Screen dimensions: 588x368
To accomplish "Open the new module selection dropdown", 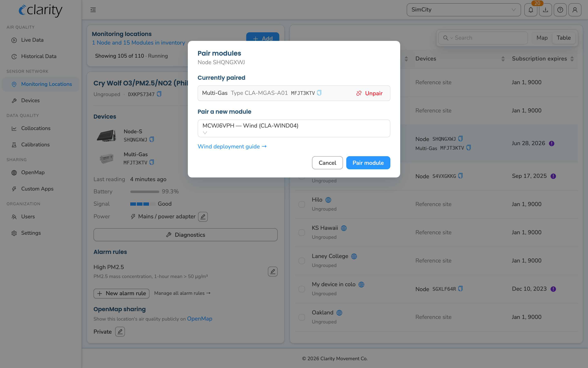I will [x=294, y=128].
